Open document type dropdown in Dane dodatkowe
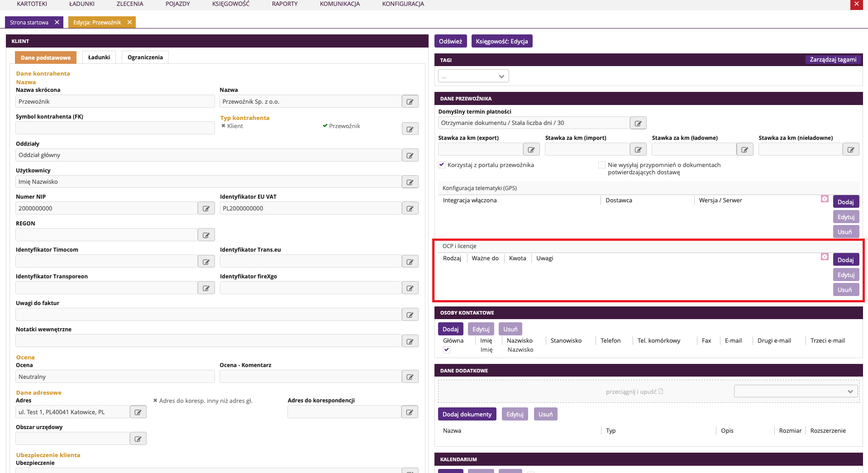This screenshot has width=868, height=473. pyautogui.click(x=796, y=391)
